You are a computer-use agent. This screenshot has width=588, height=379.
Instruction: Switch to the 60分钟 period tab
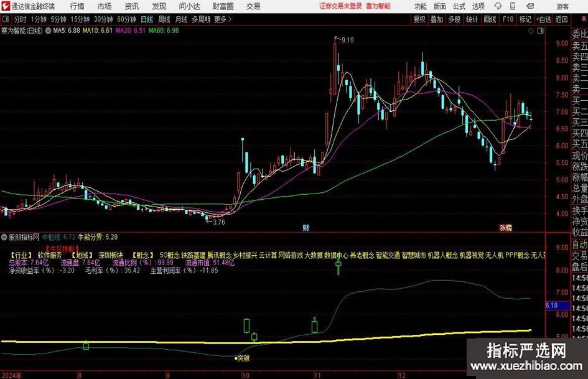[x=127, y=19]
